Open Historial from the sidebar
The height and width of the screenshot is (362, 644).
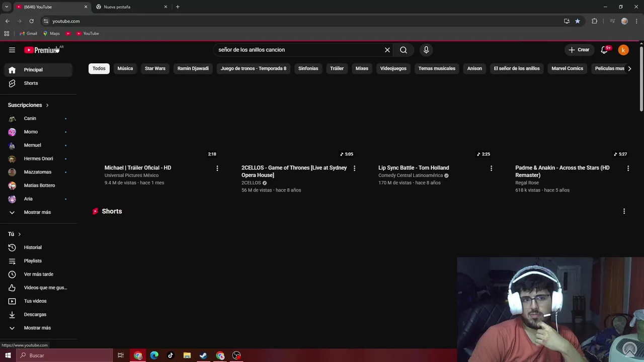click(38, 247)
